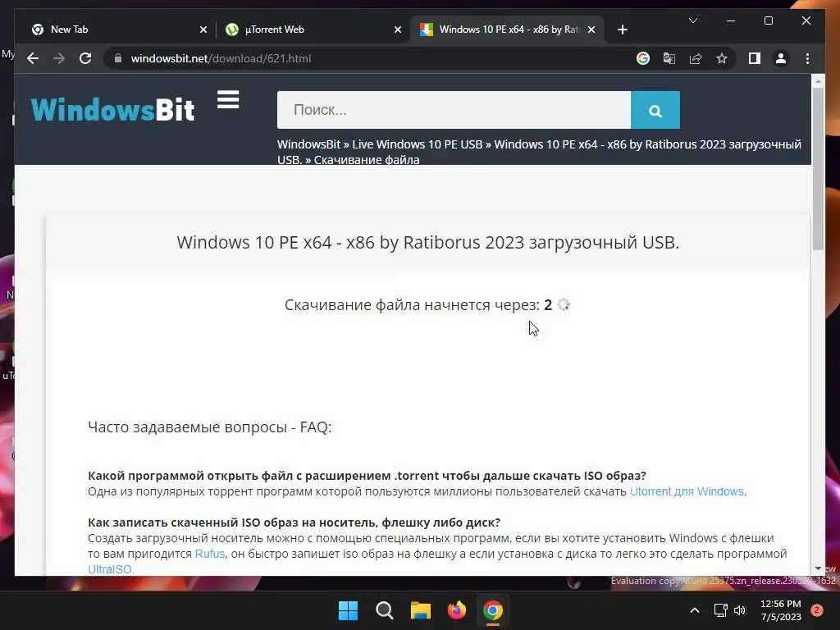
Task: Click the countdown text Скачивание файла начнется через
Action: (x=413, y=305)
